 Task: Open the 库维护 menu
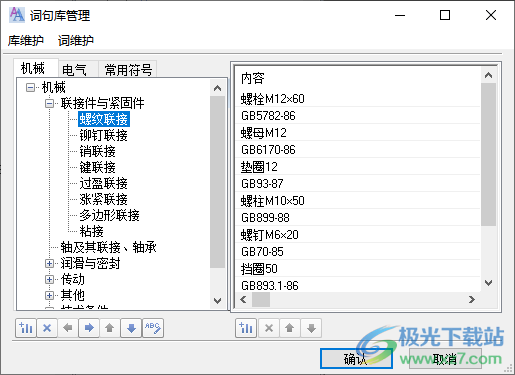click(26, 41)
